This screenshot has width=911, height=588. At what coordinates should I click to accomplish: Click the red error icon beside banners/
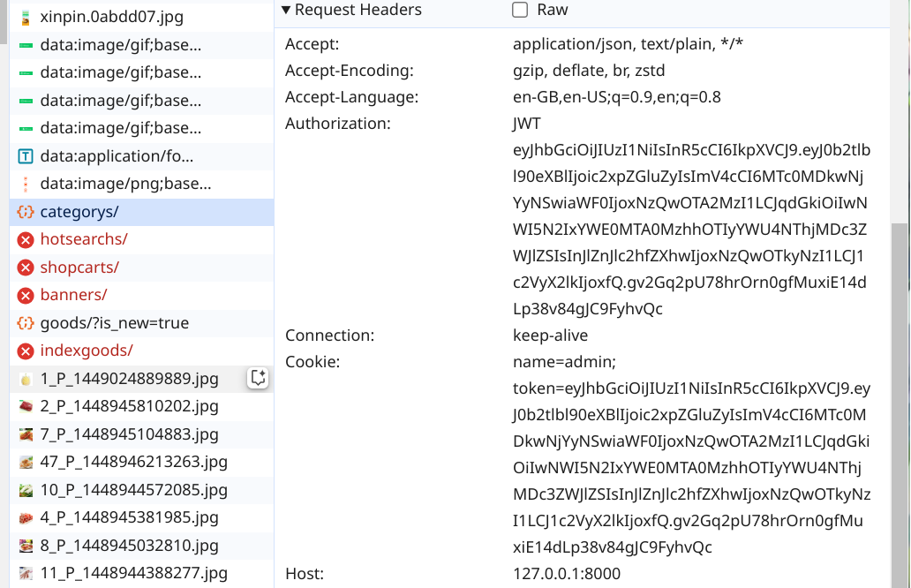pyautogui.click(x=26, y=295)
